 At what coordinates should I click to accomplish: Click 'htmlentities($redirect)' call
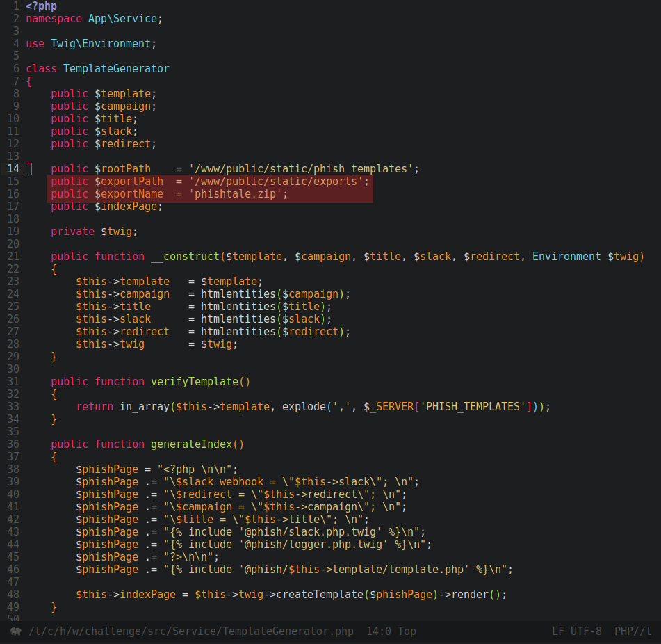point(272,332)
